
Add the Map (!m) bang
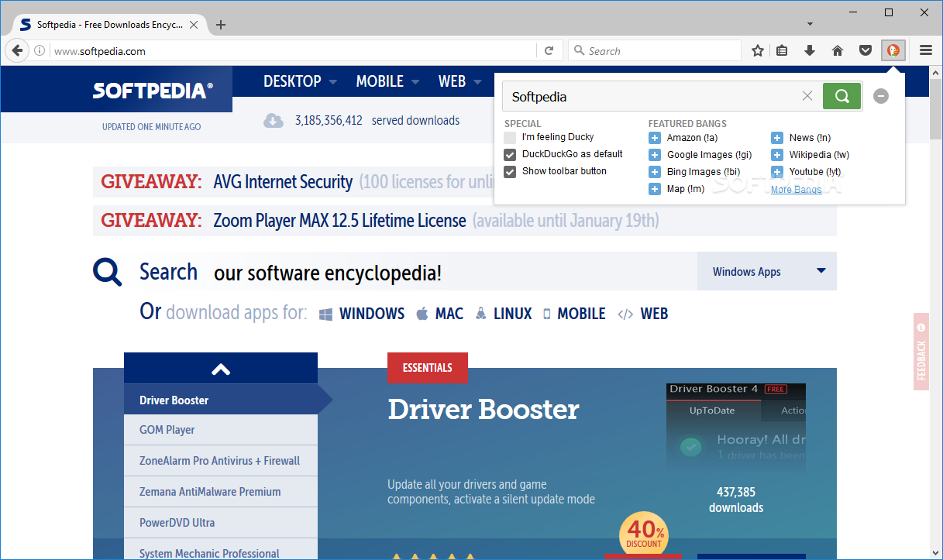[655, 189]
